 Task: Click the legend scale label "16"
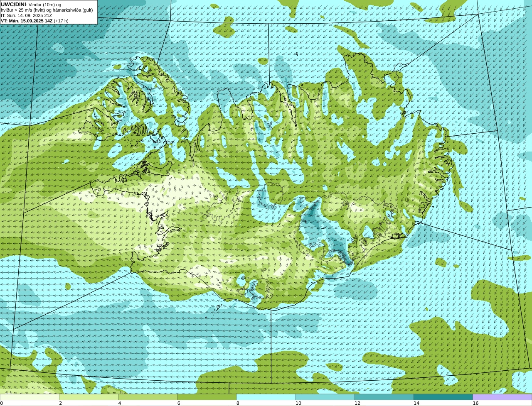[475, 403]
